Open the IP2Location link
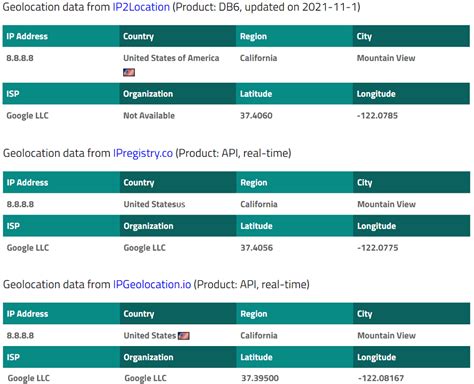474x384 pixels. [141, 7]
